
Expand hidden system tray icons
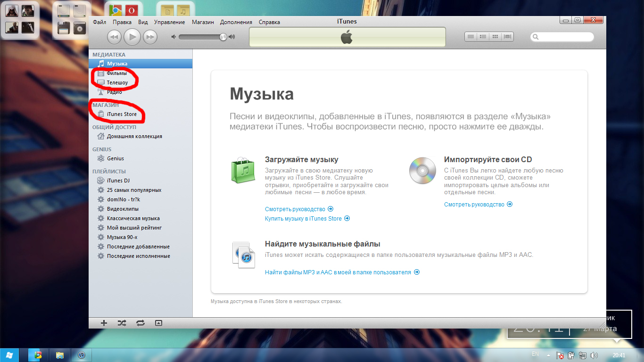pos(548,355)
